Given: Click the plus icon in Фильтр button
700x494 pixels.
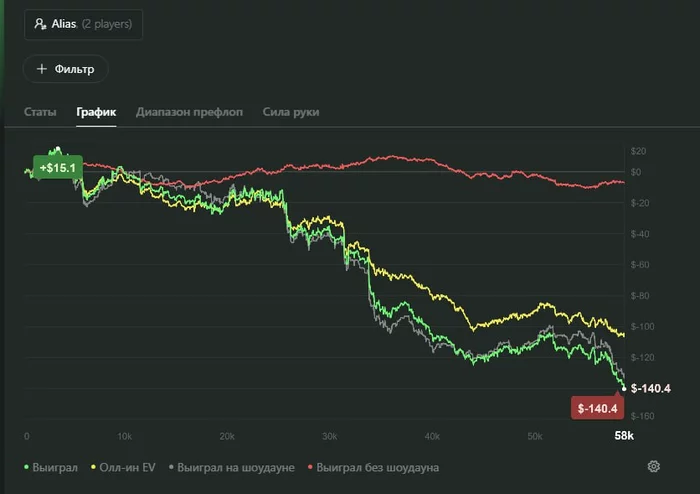Looking at the screenshot, I should click(x=41, y=69).
